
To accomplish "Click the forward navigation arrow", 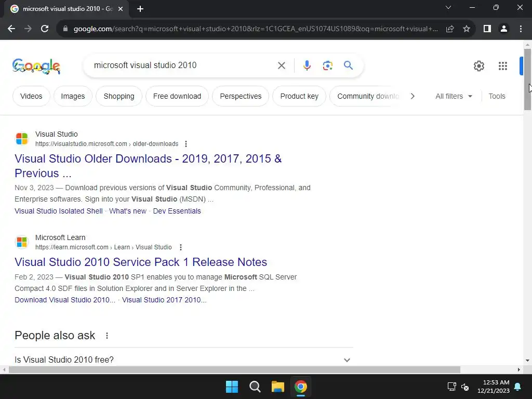I will tap(28, 29).
